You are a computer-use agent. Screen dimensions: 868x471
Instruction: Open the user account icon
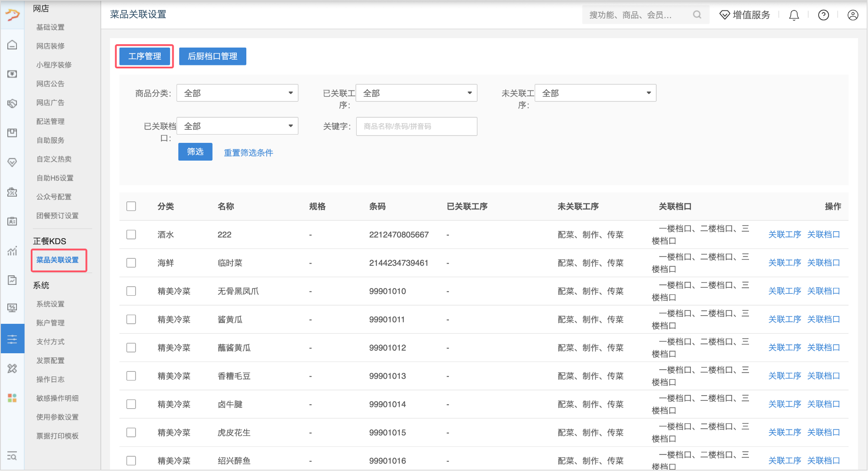click(853, 15)
